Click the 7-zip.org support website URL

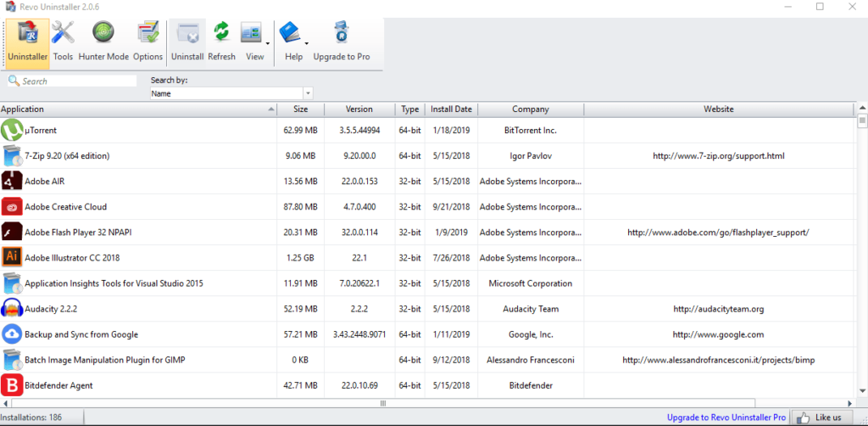pos(719,156)
